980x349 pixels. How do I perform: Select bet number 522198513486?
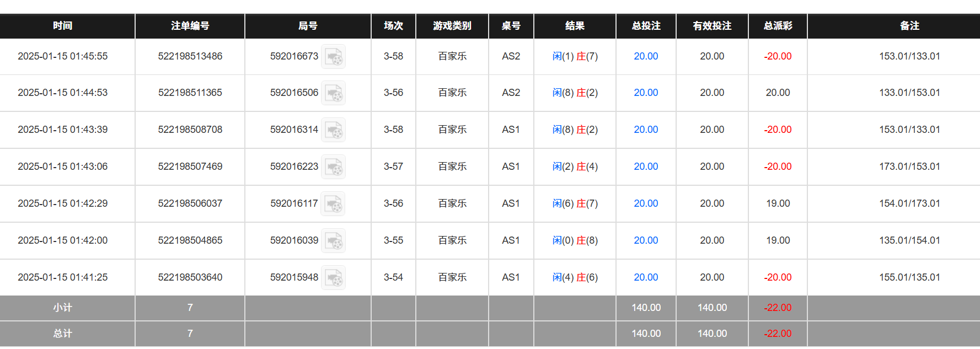pyautogui.click(x=190, y=56)
